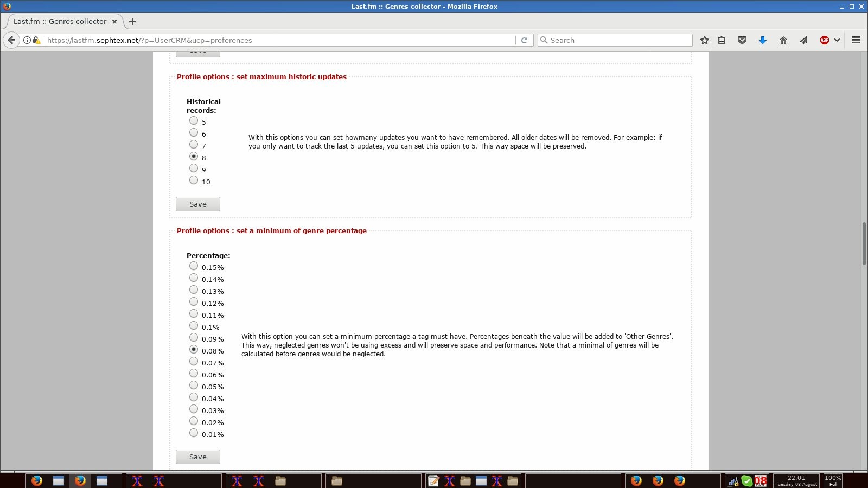Reload the current page

coord(524,40)
